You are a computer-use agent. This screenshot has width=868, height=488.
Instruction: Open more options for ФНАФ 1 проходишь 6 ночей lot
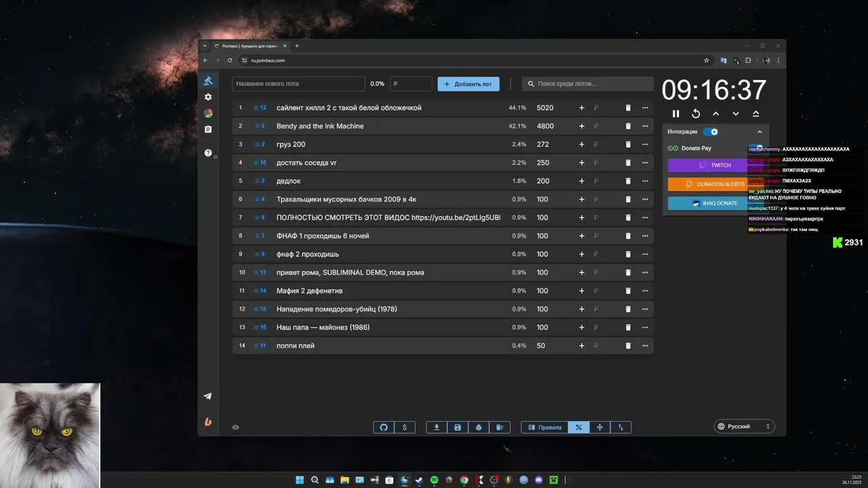click(x=645, y=236)
